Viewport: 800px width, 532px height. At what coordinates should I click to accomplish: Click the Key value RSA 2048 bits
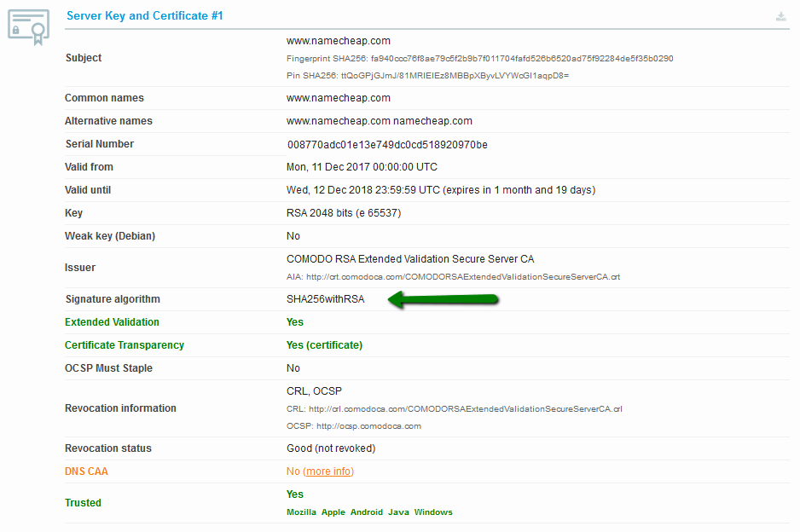344,212
